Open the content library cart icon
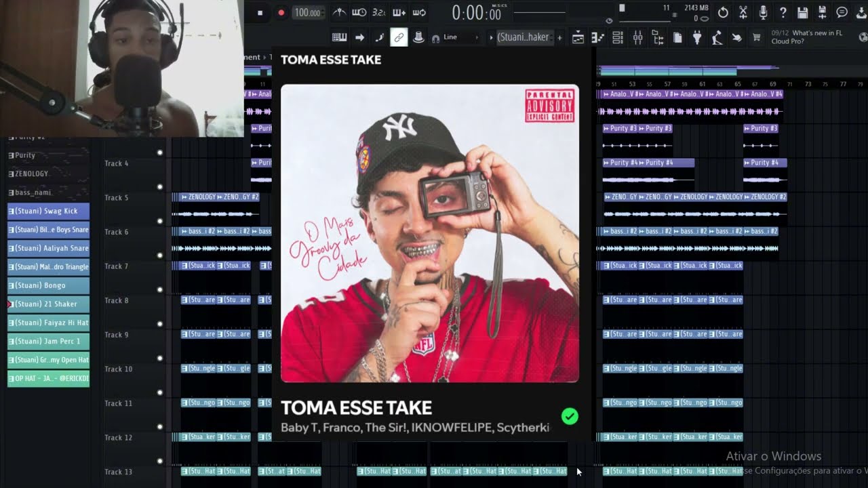Image resolution: width=868 pixels, height=488 pixels. click(756, 38)
